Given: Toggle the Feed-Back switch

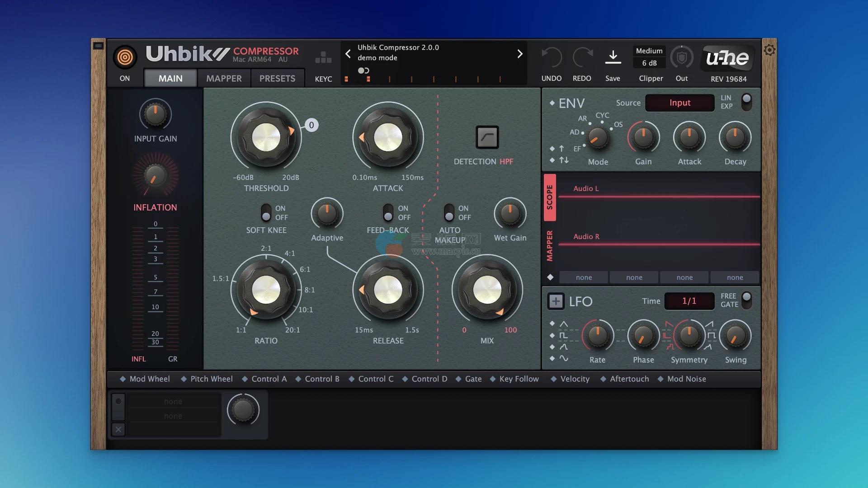Looking at the screenshot, I should pos(388,213).
